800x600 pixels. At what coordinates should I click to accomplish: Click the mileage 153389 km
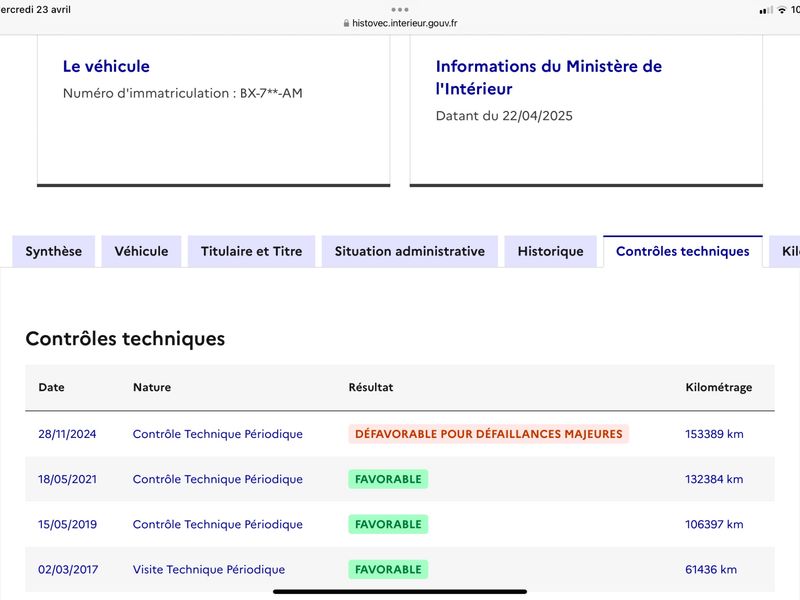pos(714,434)
